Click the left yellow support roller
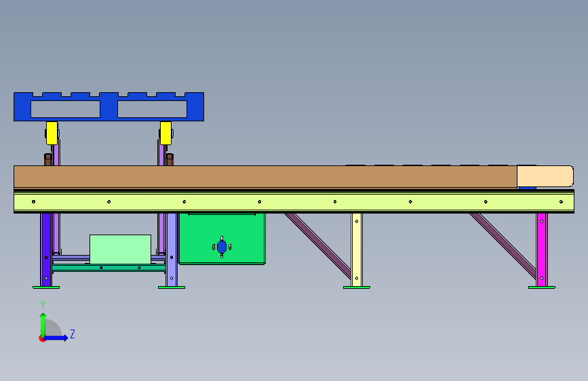Viewport: 588px width, 381px height. [52, 133]
